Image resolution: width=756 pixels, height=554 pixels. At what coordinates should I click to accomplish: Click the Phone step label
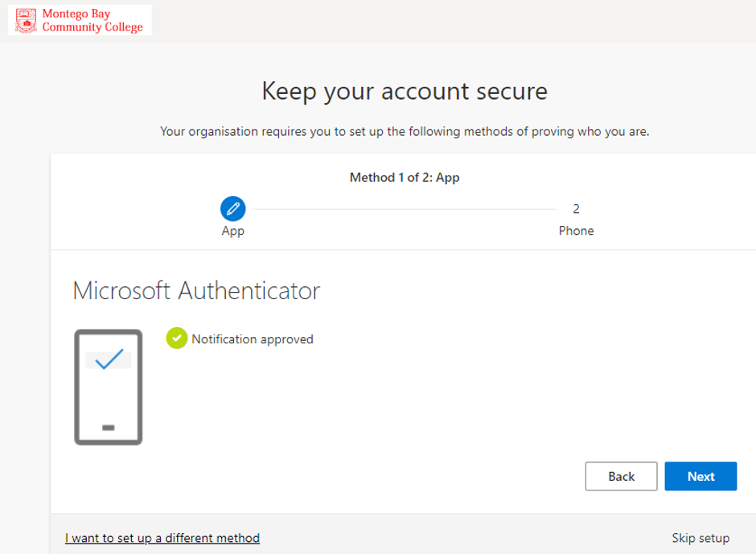tap(576, 231)
